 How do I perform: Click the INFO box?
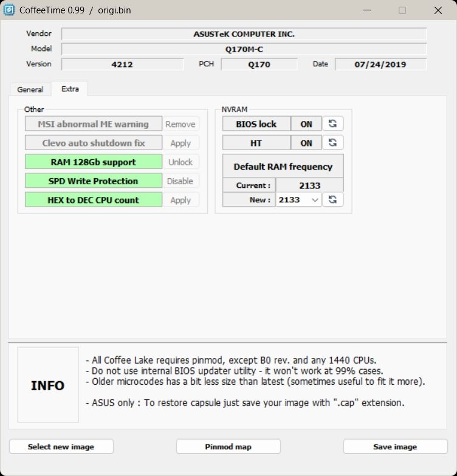pos(48,385)
